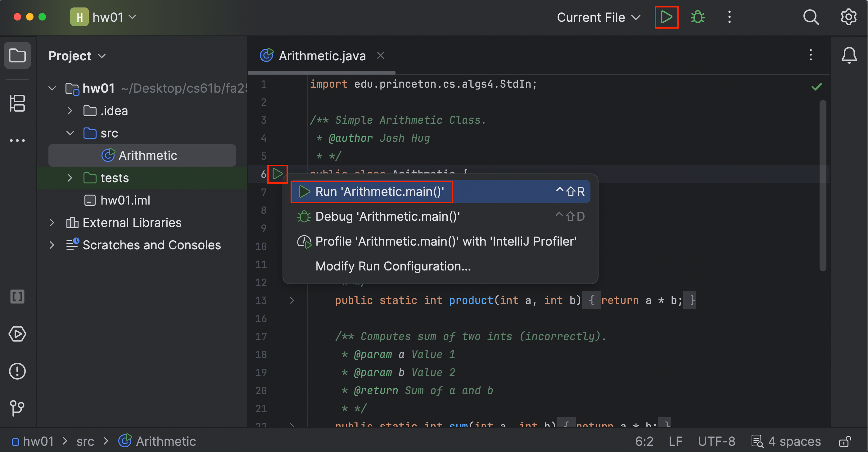Click the 4 spaces indent setting
The width and height of the screenshot is (868, 452).
[x=794, y=441]
